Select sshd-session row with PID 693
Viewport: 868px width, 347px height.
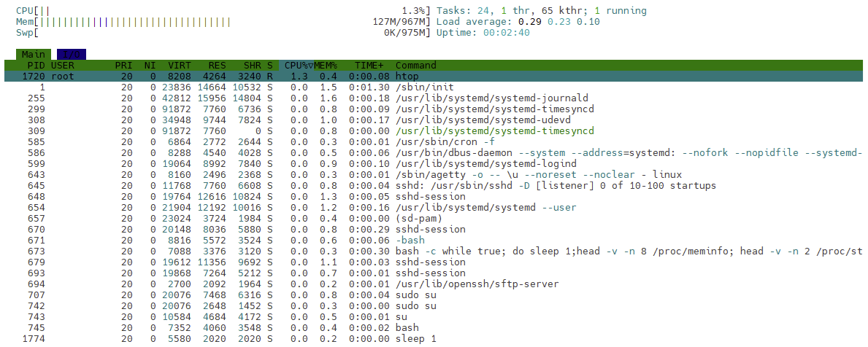click(x=434, y=273)
